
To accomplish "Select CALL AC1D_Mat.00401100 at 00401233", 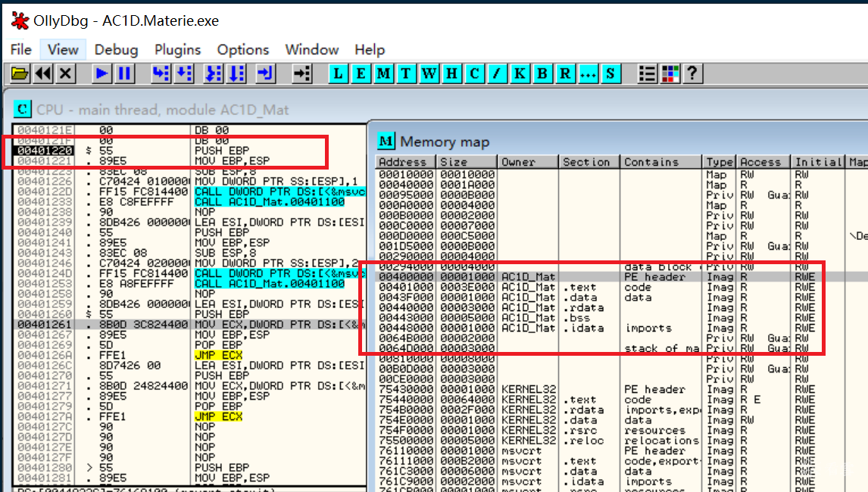I will pos(190,202).
